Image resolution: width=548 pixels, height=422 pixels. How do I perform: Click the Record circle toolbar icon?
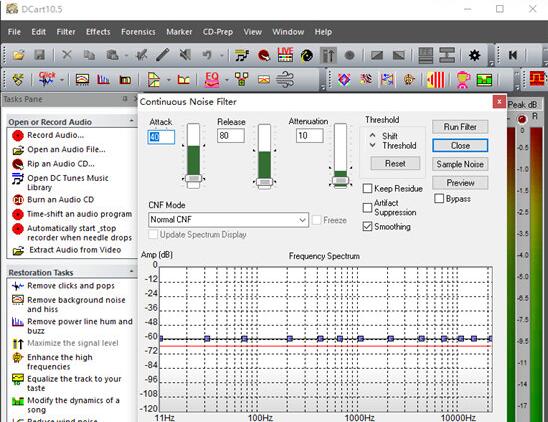tap(349, 55)
